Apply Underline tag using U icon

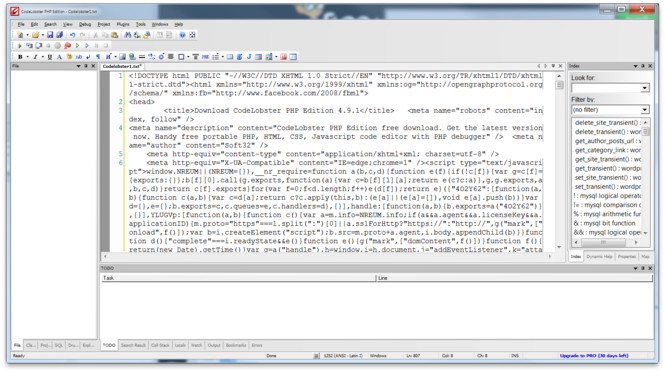(x=50, y=56)
